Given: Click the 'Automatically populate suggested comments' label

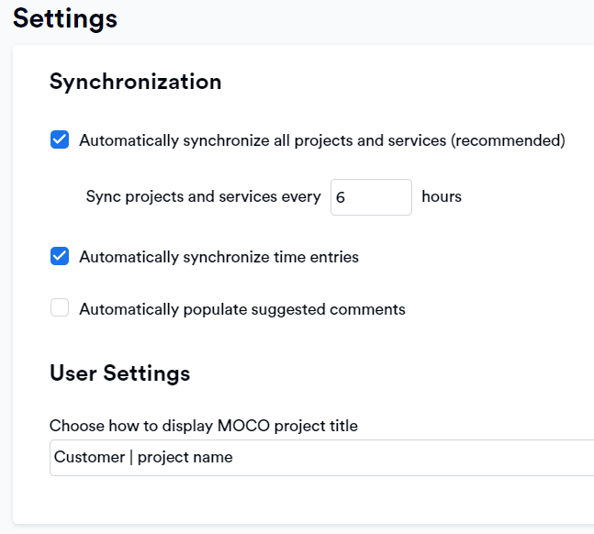Looking at the screenshot, I should click(242, 309).
